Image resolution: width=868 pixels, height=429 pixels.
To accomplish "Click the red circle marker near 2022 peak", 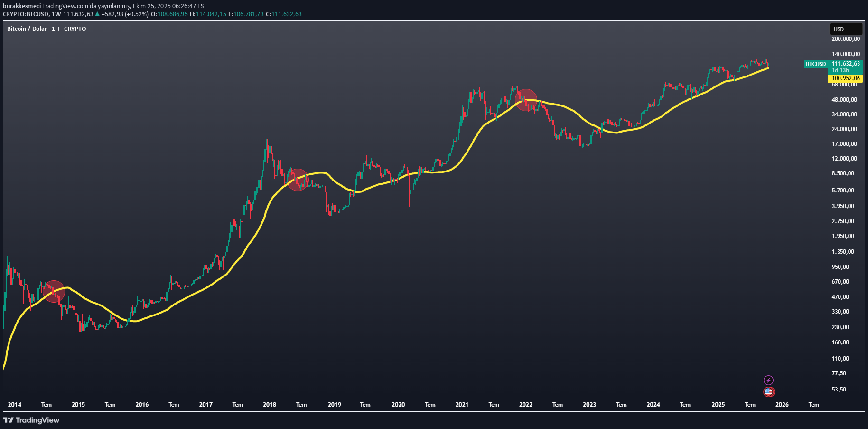I will point(525,100).
